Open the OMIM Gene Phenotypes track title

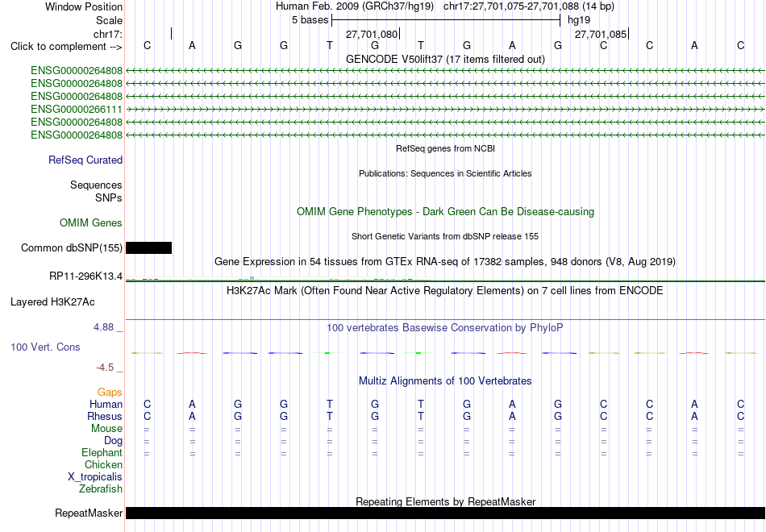click(x=445, y=211)
